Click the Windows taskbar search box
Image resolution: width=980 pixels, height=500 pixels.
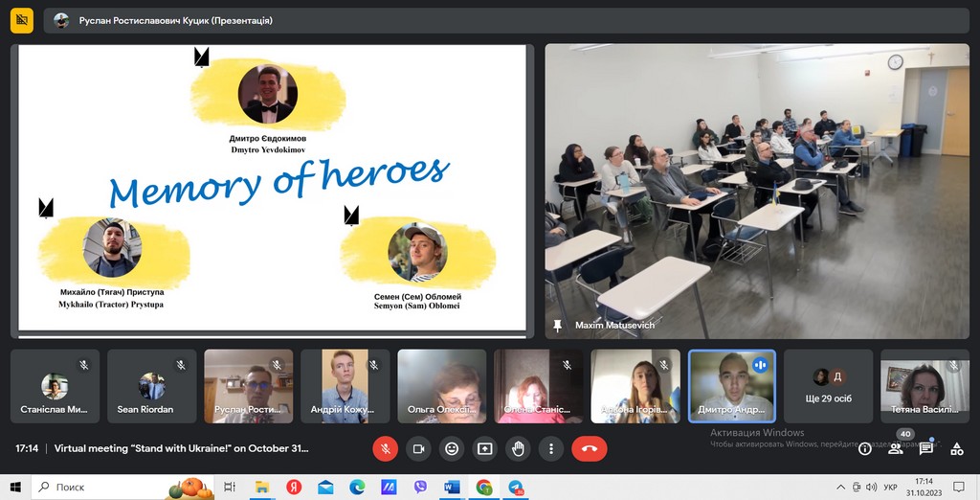96,488
